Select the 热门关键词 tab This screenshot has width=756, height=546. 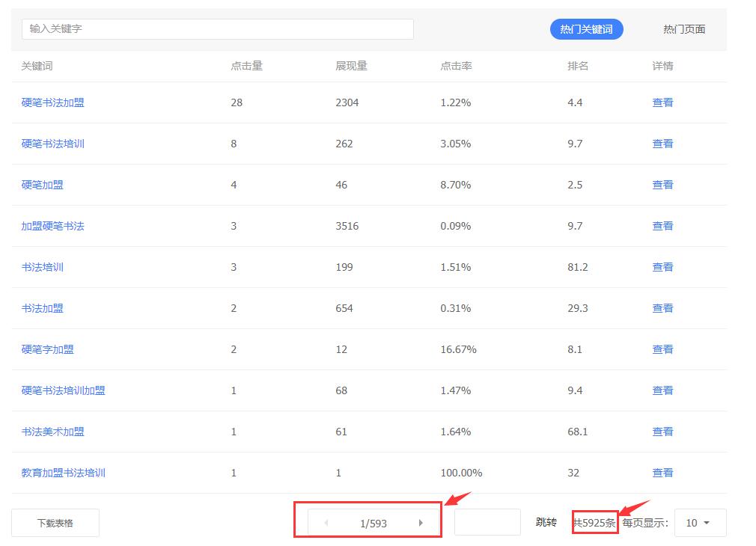586,29
